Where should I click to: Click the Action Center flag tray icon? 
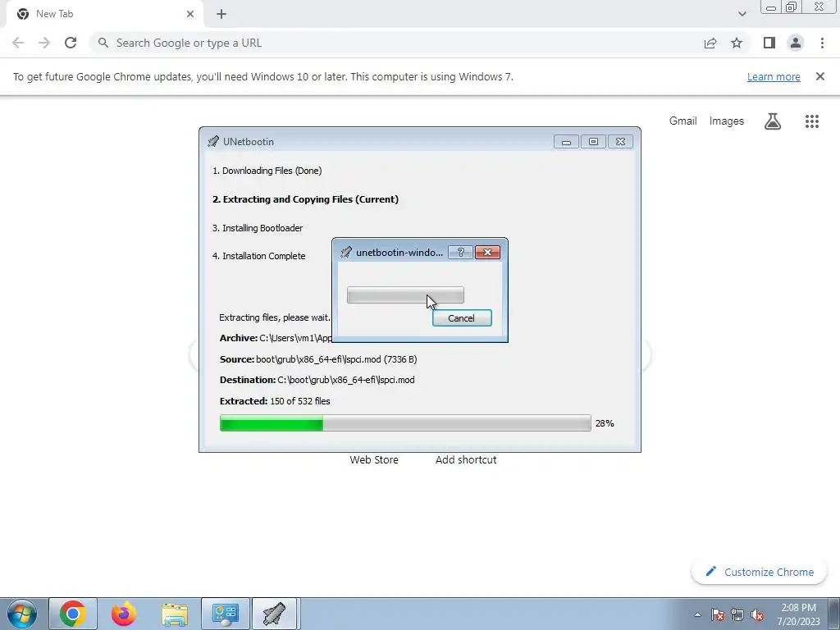point(718,614)
